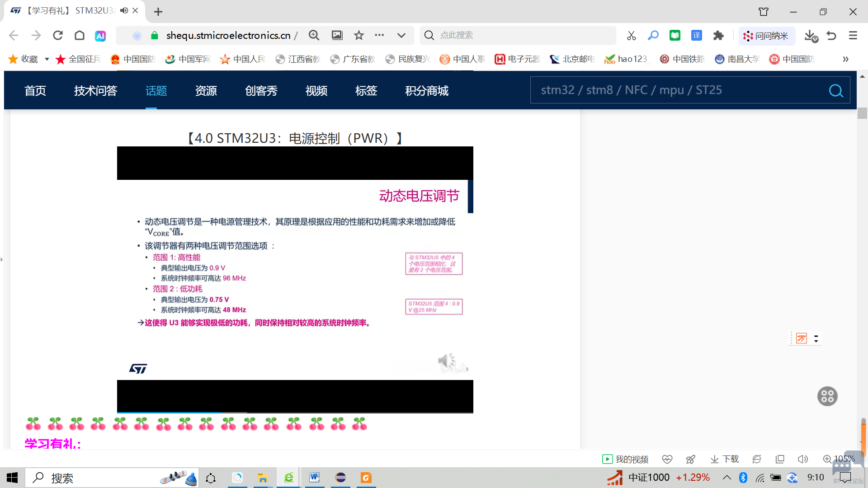Open the extensions puzzle piece icon
868x488 pixels.
click(x=718, y=35)
